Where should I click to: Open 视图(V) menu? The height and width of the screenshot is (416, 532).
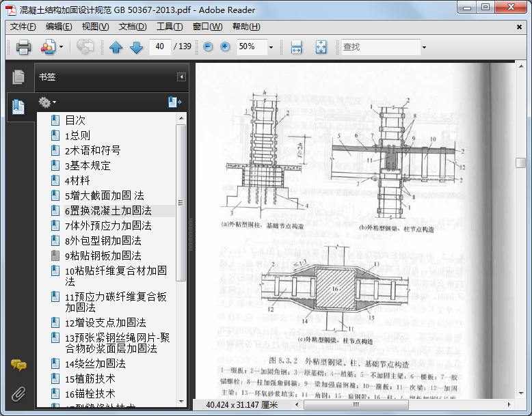click(x=95, y=27)
